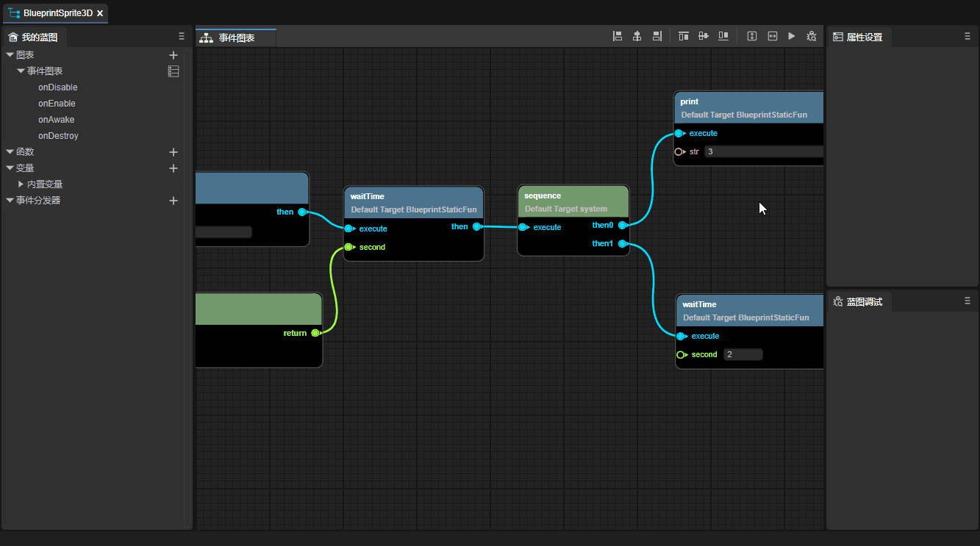This screenshot has height=546, width=980.
Task: Click the str value field showing 3
Action: pyautogui.click(x=762, y=152)
